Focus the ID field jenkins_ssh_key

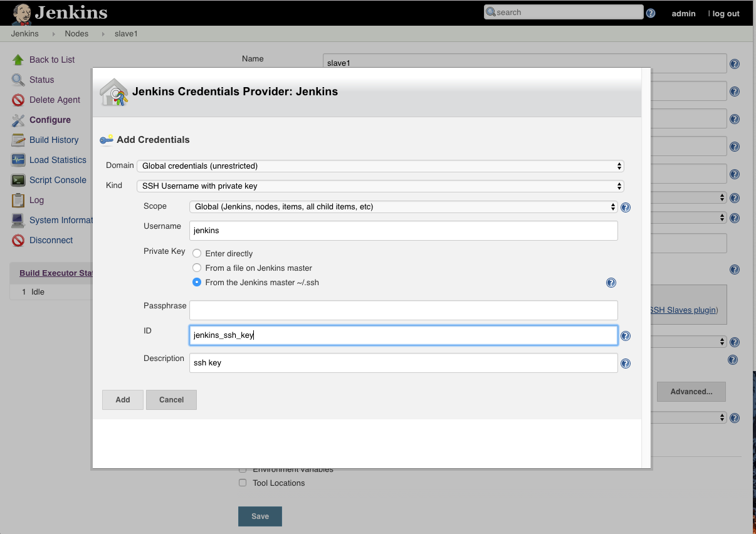[x=404, y=335]
